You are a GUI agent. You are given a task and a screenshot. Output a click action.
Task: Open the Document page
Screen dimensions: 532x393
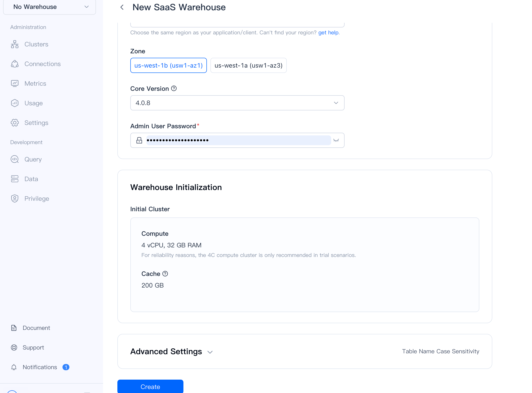(x=36, y=328)
